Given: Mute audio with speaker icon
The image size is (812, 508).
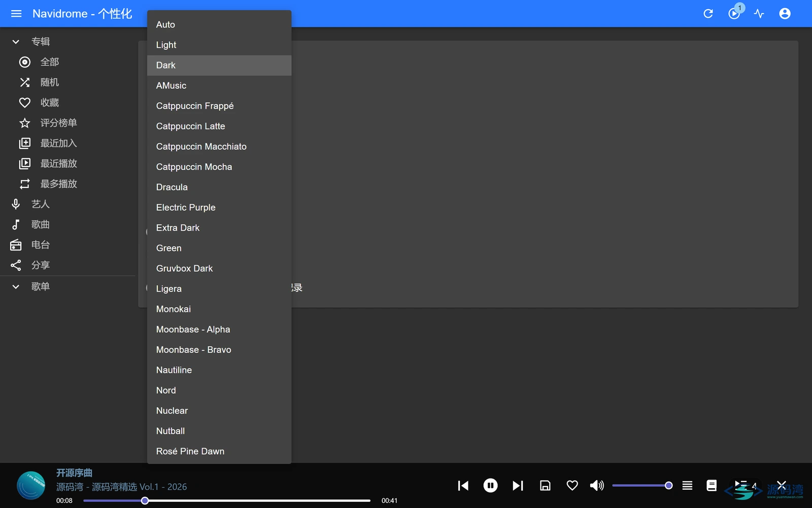Looking at the screenshot, I should pos(597,486).
